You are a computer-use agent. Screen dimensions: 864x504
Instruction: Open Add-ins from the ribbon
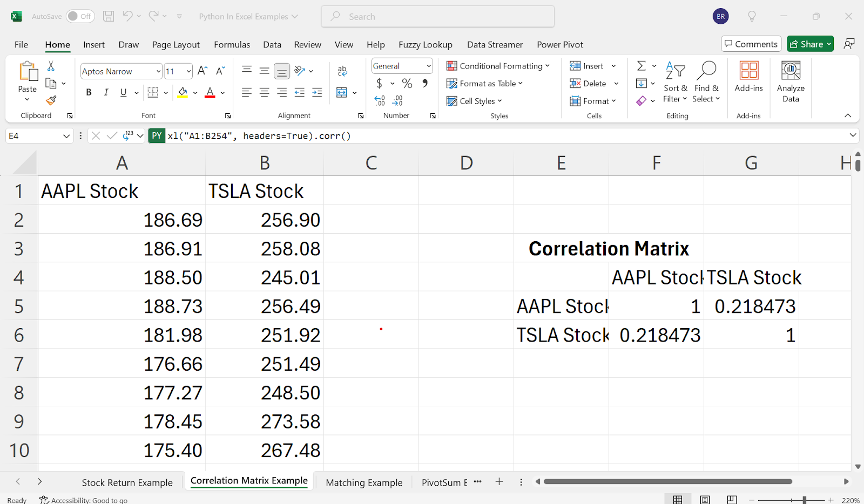click(x=748, y=76)
